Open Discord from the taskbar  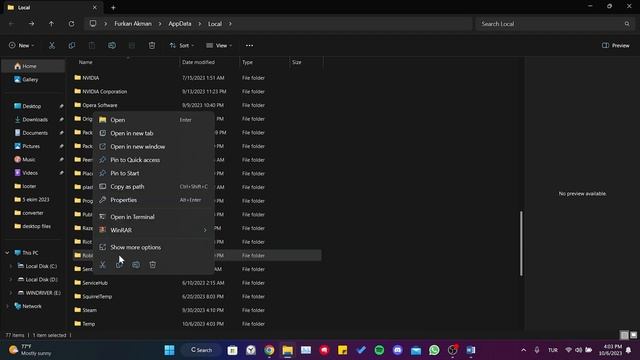398,350
